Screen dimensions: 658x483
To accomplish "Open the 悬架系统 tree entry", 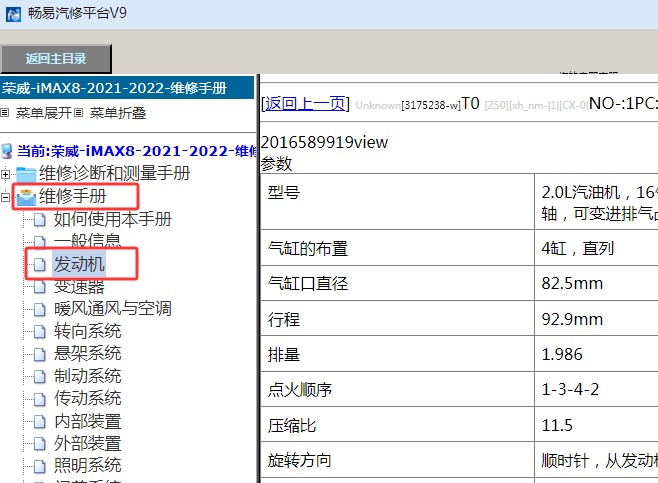I will [87, 353].
